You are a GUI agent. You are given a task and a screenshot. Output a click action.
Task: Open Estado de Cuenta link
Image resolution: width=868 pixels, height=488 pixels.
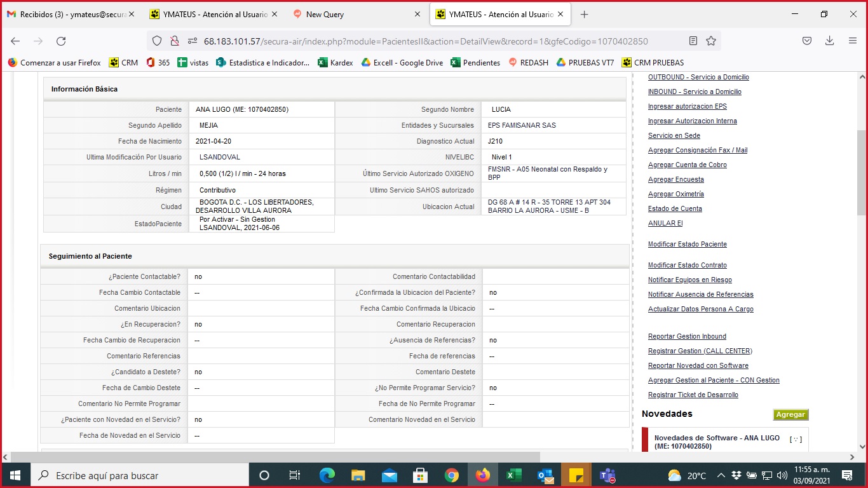[x=675, y=208]
